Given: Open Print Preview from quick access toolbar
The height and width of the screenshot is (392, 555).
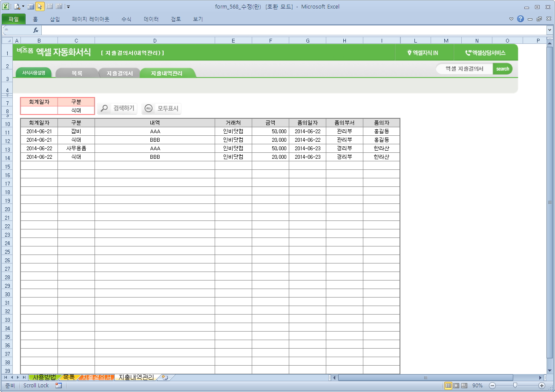Looking at the screenshot, I should click(17, 6).
